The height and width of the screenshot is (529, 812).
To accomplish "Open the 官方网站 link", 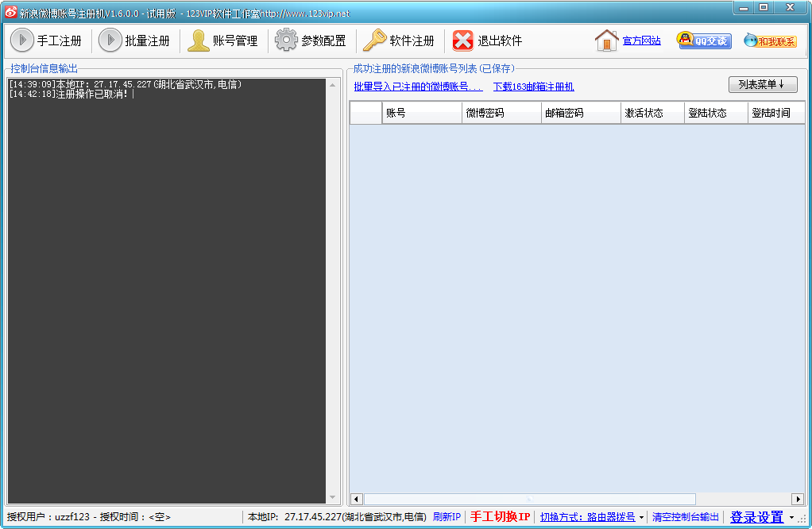I will click(x=642, y=41).
